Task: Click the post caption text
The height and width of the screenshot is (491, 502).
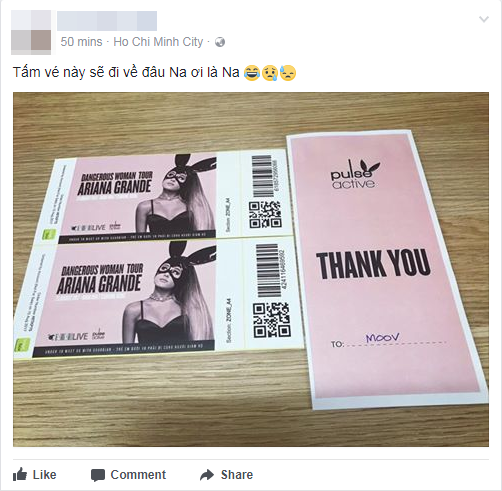Action: point(126,73)
